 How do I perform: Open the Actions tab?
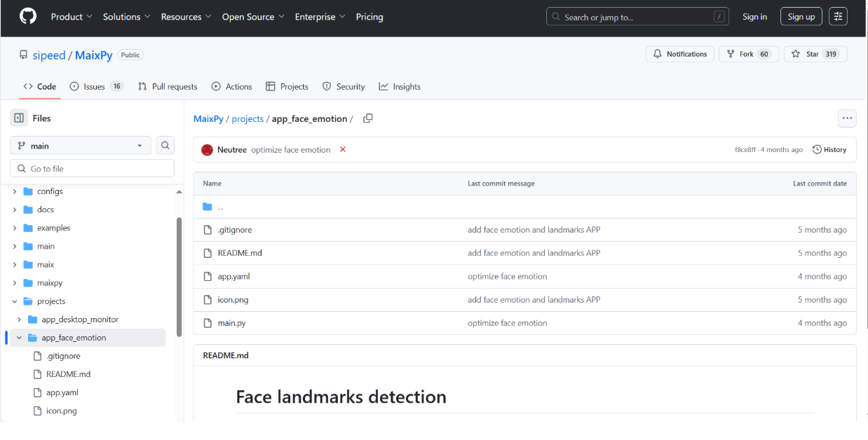pyautogui.click(x=232, y=87)
